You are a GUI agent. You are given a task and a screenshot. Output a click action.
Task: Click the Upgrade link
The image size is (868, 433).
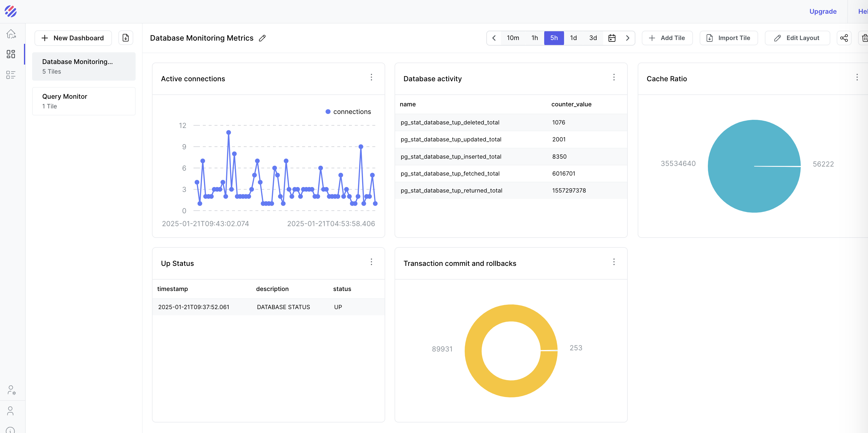click(822, 11)
